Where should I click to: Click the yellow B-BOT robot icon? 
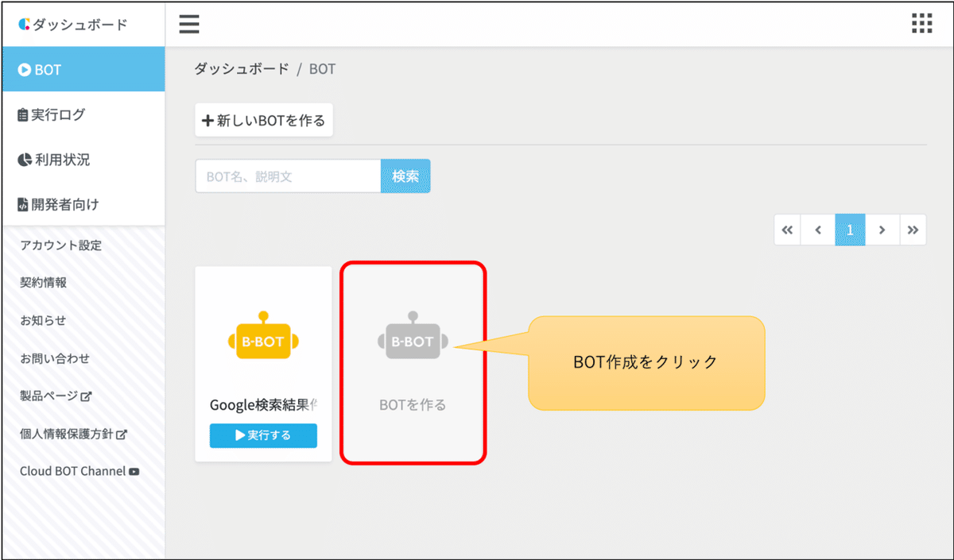click(262, 338)
